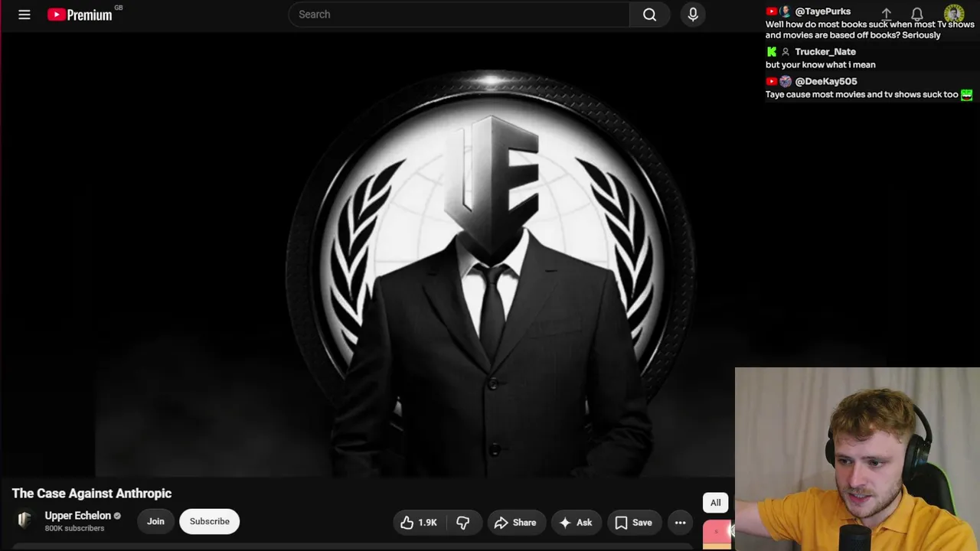Open Upper Echelon channel avatar
Image resolution: width=980 pixels, height=551 pixels.
(x=24, y=521)
